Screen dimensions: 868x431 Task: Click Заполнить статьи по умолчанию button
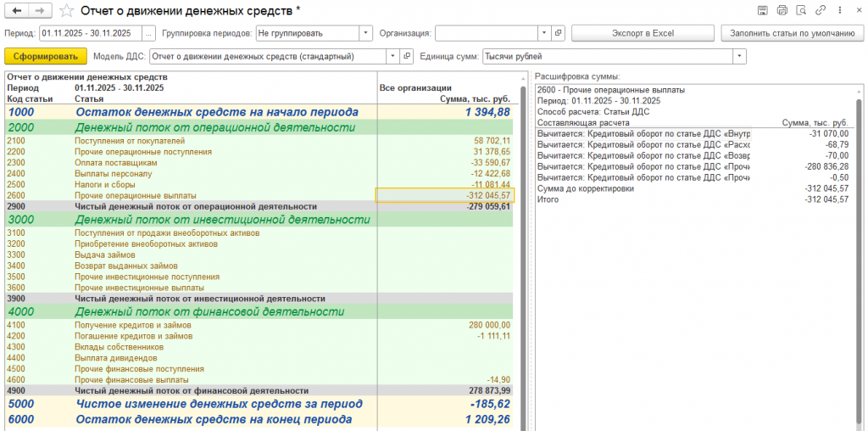(793, 33)
